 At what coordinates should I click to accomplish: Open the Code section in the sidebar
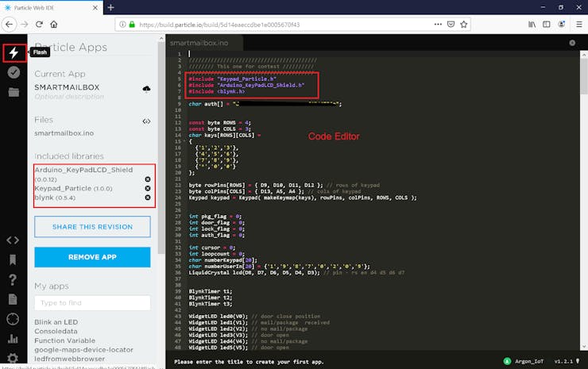[x=13, y=240]
